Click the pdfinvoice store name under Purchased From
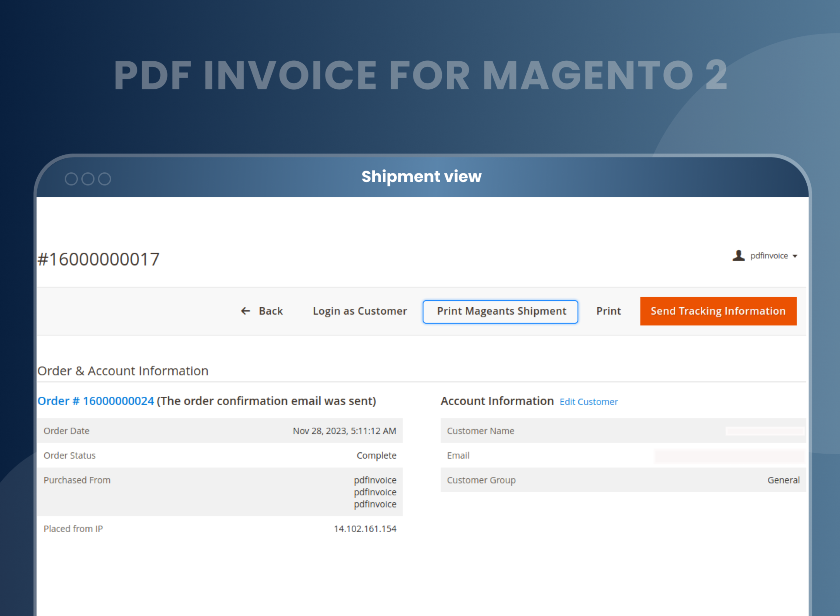The height and width of the screenshot is (616, 840). click(x=375, y=480)
